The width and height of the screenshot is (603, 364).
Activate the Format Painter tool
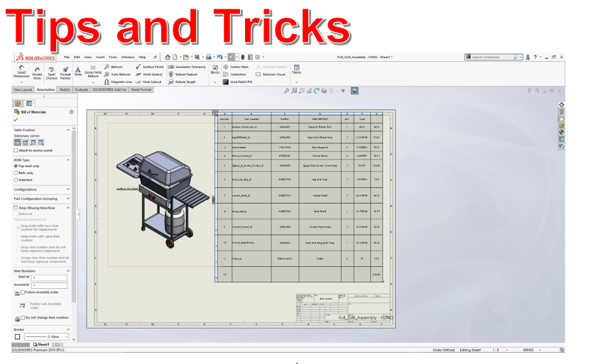pos(65,73)
